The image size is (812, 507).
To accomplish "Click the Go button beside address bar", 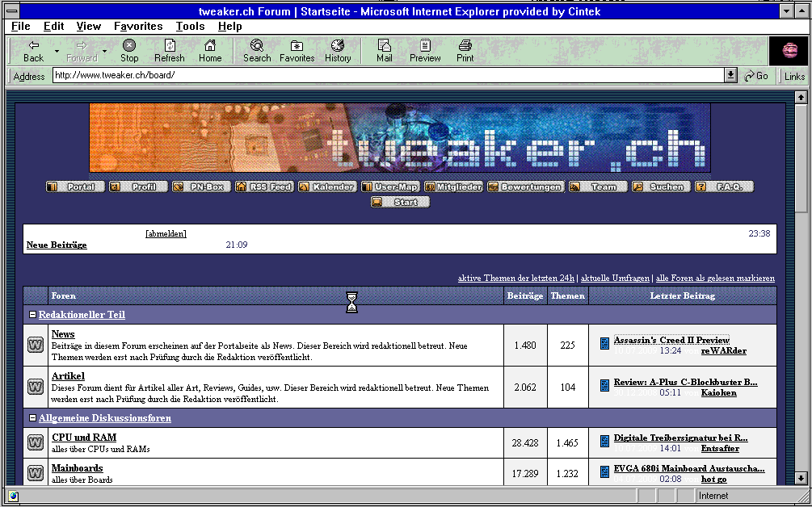I will pyautogui.click(x=757, y=75).
